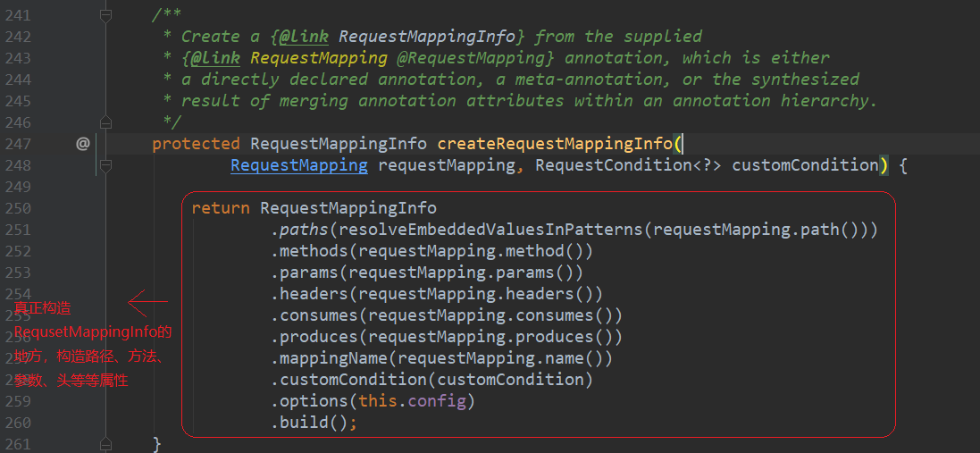This screenshot has height=453, width=980.
Task: Click line number 247 in gutter
Action: [x=18, y=143]
